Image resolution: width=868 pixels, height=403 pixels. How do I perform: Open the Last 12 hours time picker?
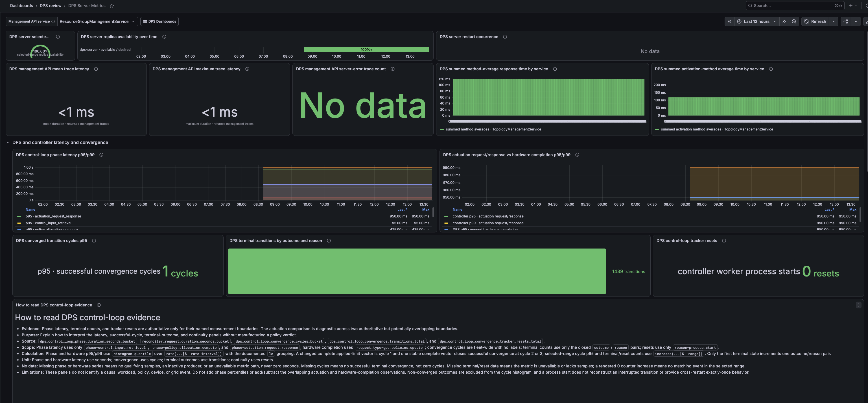(756, 21)
